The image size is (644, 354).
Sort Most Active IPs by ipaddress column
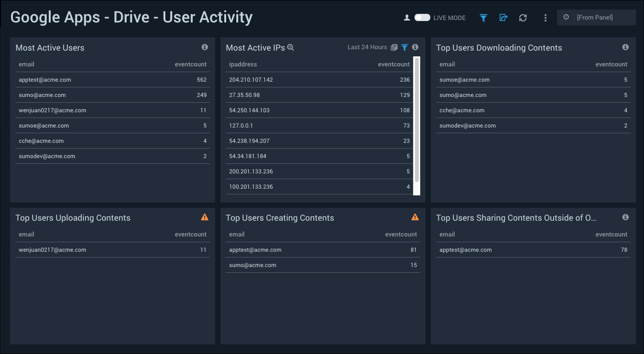click(243, 64)
